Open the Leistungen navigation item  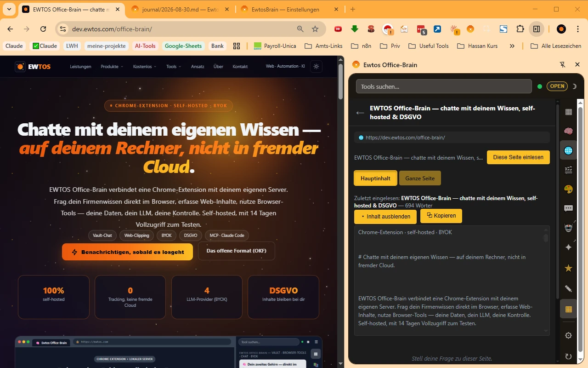click(x=80, y=66)
